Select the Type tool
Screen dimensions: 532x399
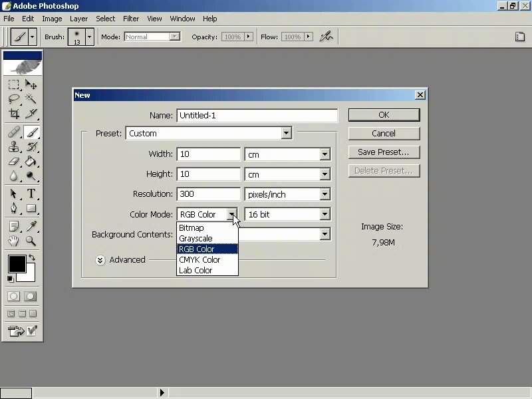pos(31,194)
